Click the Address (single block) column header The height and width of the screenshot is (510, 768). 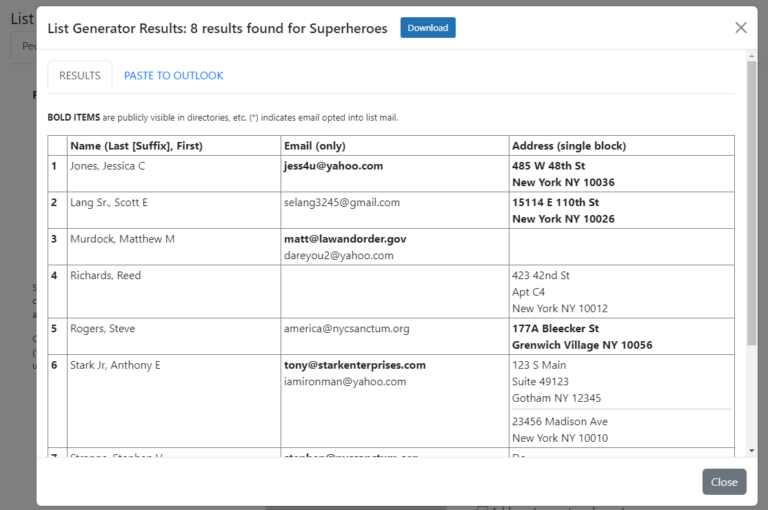click(x=568, y=146)
